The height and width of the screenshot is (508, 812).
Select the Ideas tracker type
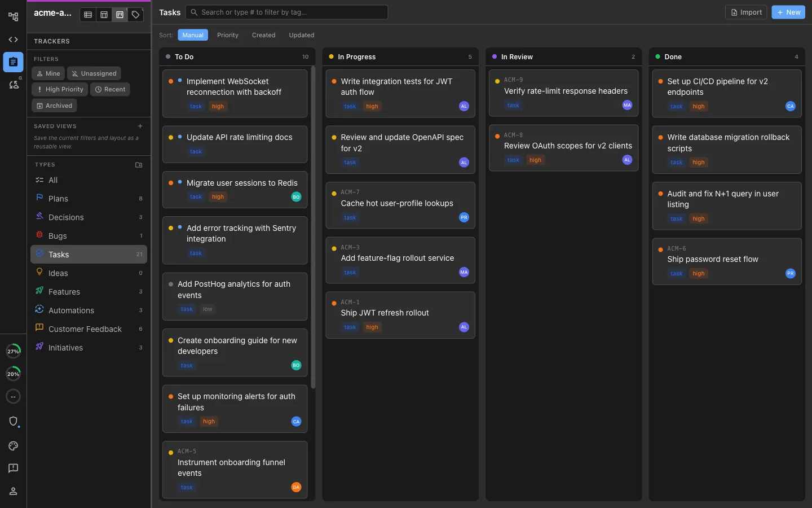89,273
